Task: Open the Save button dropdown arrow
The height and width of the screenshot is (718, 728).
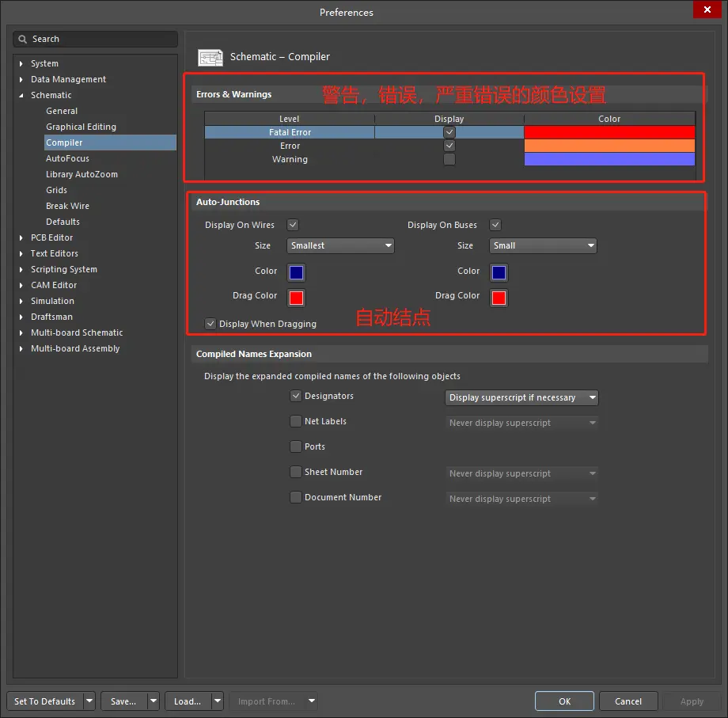Action: (x=154, y=701)
